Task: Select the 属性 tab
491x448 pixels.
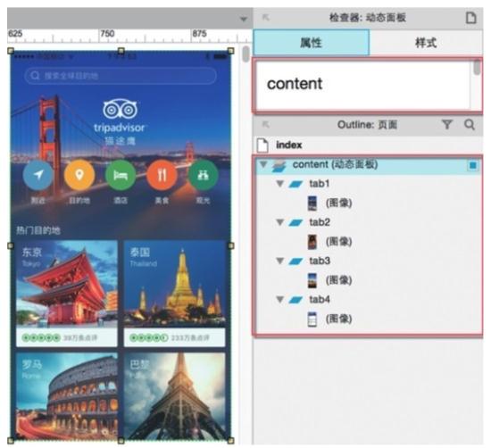Action: [312, 43]
